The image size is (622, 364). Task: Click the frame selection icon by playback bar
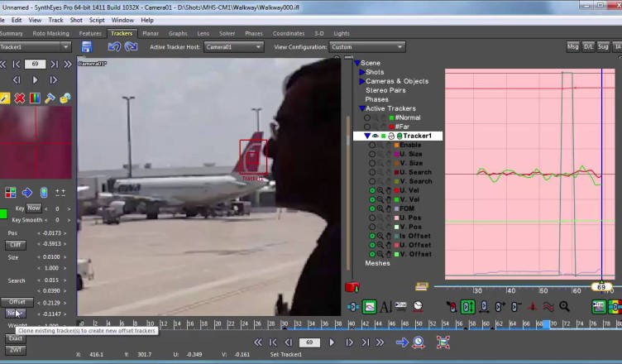(443, 342)
